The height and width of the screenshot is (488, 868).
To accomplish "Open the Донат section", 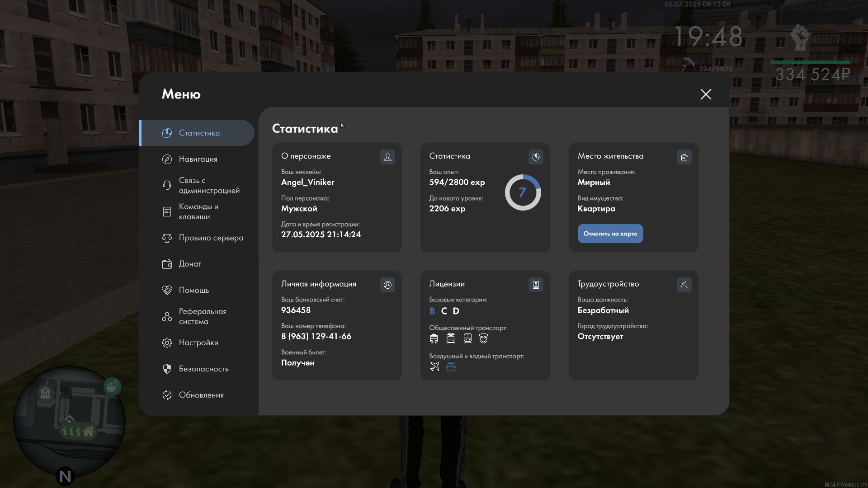I will [197, 264].
